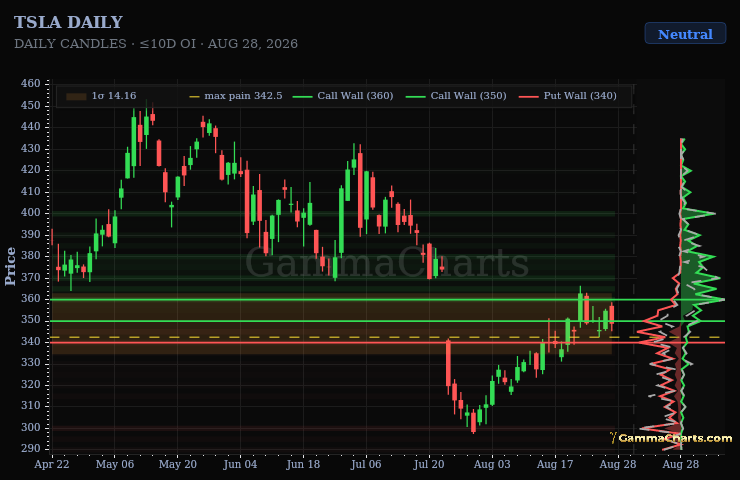Screen dimensions: 740x480
Task: Toggle the max pain 342.5 legend entry
Action: (x=235, y=96)
